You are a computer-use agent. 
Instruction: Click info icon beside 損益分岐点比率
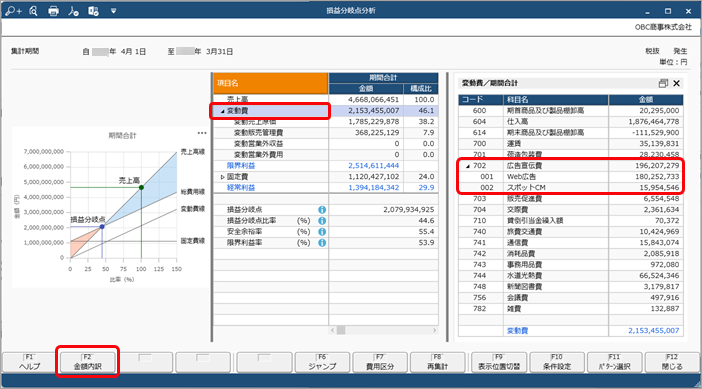point(321,221)
